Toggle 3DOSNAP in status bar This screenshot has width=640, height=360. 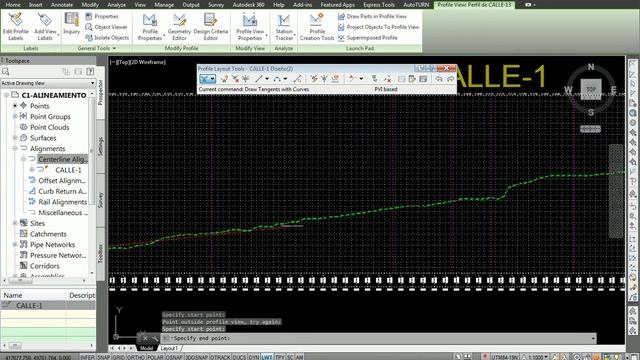pos(197,357)
